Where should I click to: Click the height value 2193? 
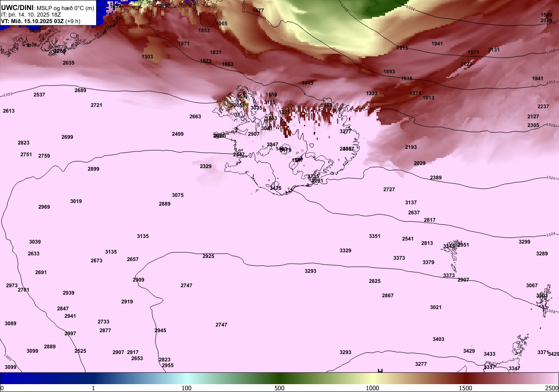click(x=411, y=147)
